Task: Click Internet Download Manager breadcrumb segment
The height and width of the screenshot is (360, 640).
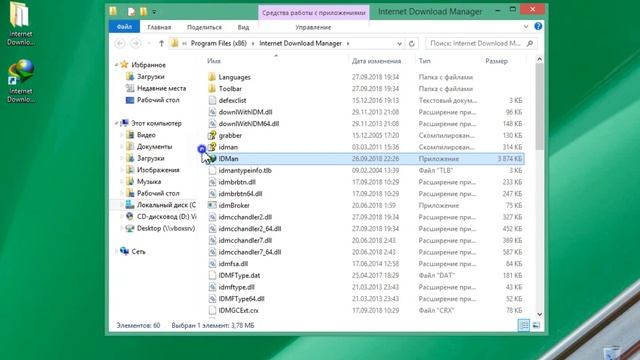Action: coord(300,43)
